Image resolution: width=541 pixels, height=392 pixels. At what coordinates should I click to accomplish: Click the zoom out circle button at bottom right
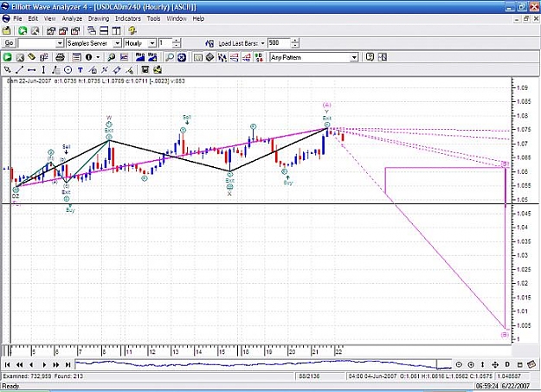(459, 364)
